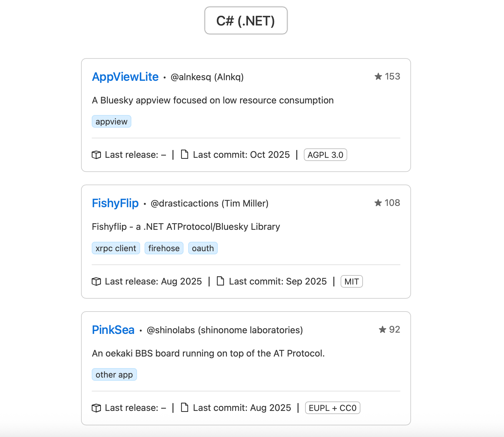Click the package release icon in PinkSea card
Viewport: 504px width, 437px height.
coord(96,408)
